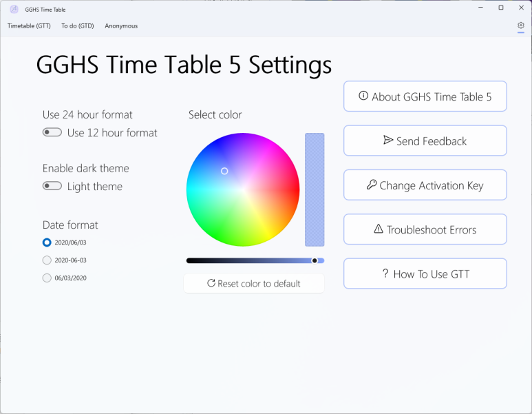Click the GGHS Time Table app logo
The image size is (532, 414).
tap(14, 10)
